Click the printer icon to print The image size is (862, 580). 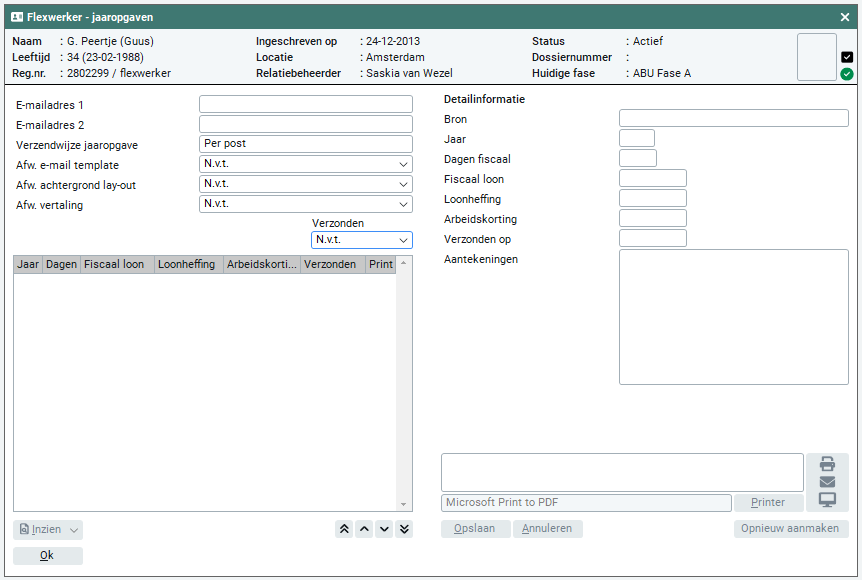pos(827,464)
